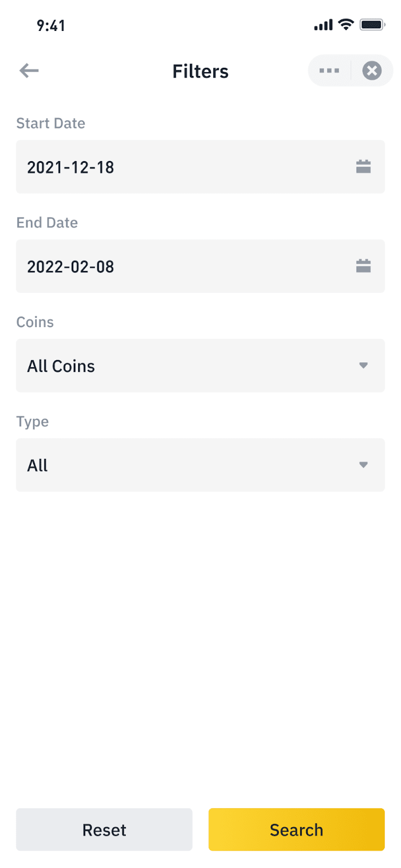Open the End Date calendar picker icon

tap(363, 266)
